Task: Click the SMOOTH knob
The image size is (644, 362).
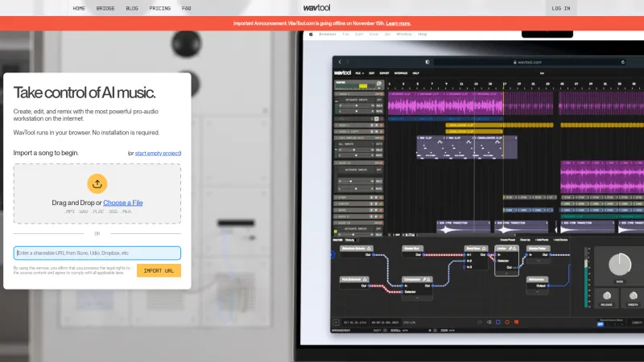Action: pos(634,295)
